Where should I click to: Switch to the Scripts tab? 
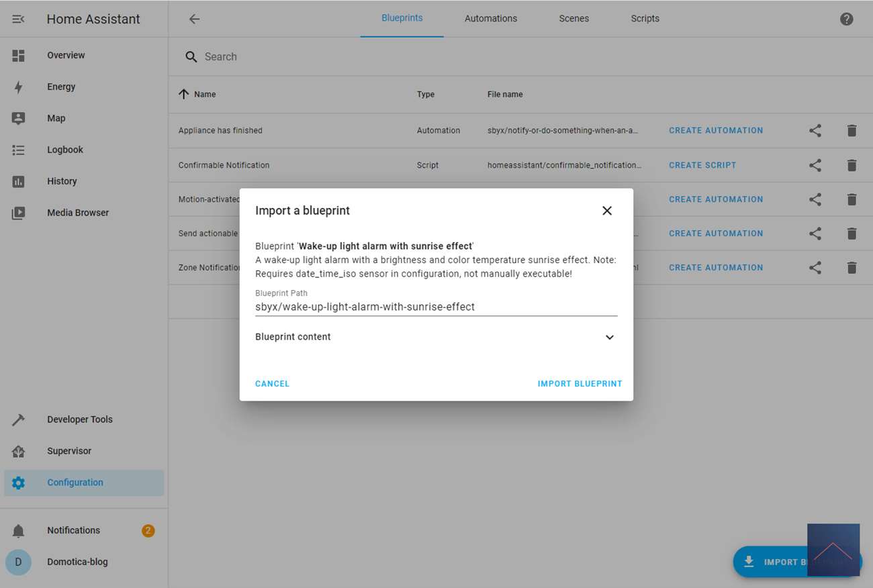(645, 19)
